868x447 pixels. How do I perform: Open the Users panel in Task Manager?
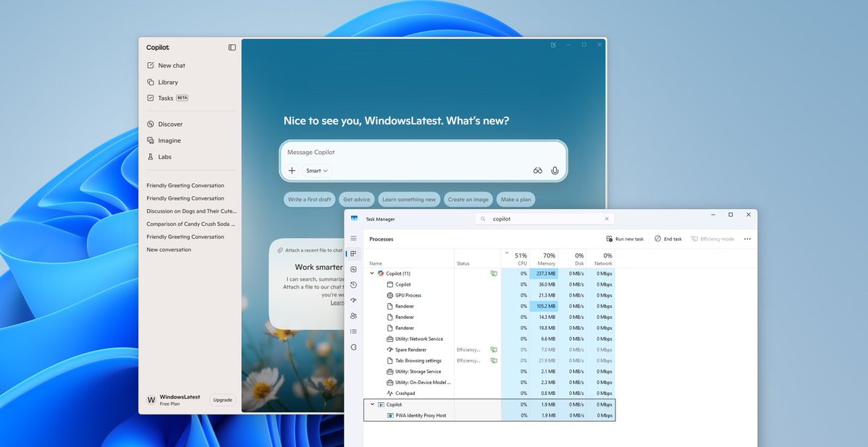coord(353,315)
